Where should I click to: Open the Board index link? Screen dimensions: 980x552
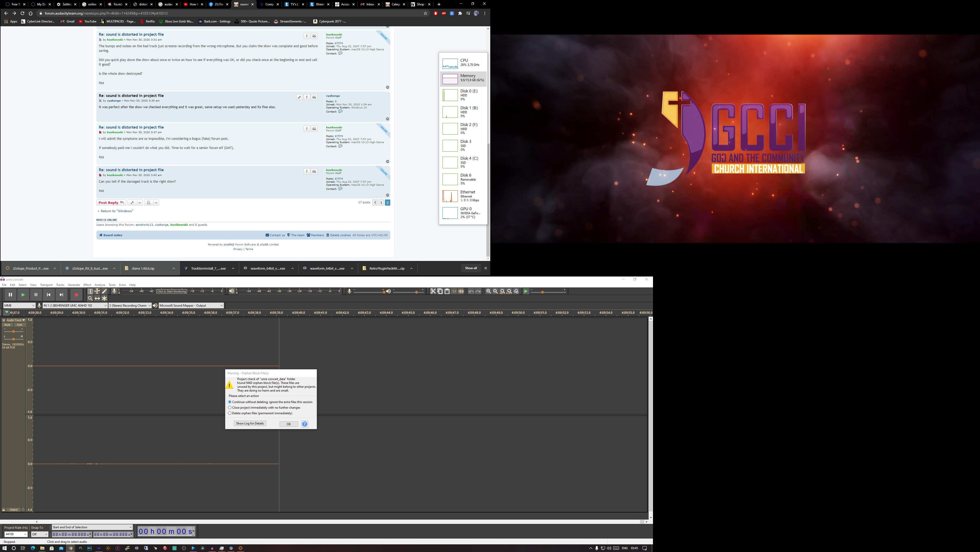111,235
